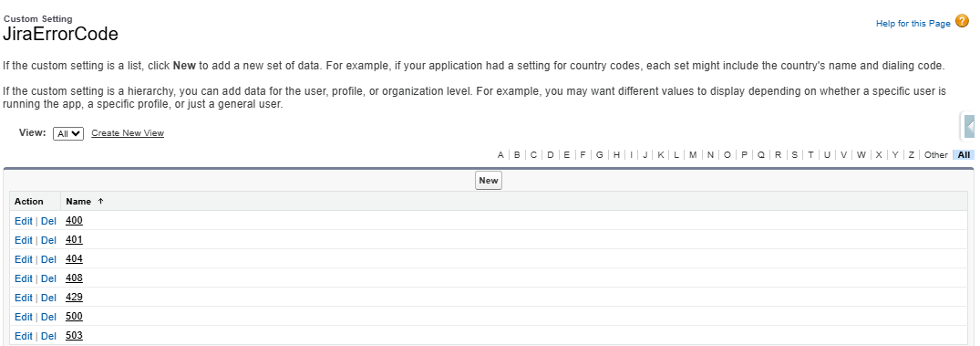Filter list by letter Z

(x=912, y=154)
